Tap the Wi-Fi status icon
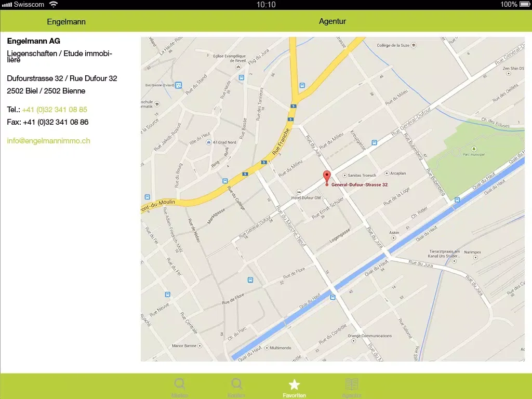The image size is (532, 399). coord(54,4)
